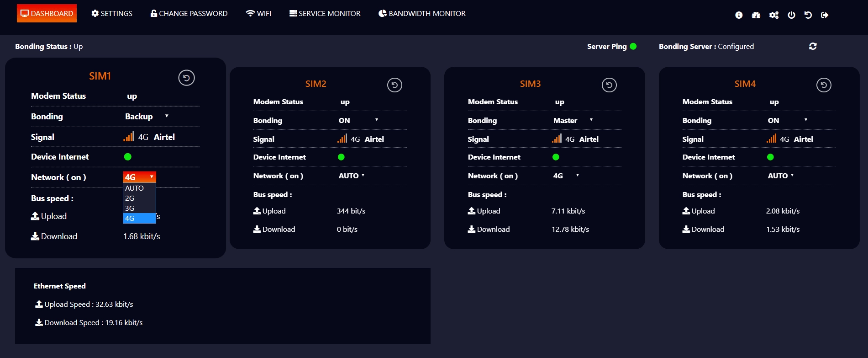Click Bonding Server Configured text
This screenshot has height=358, width=868.
(x=706, y=46)
